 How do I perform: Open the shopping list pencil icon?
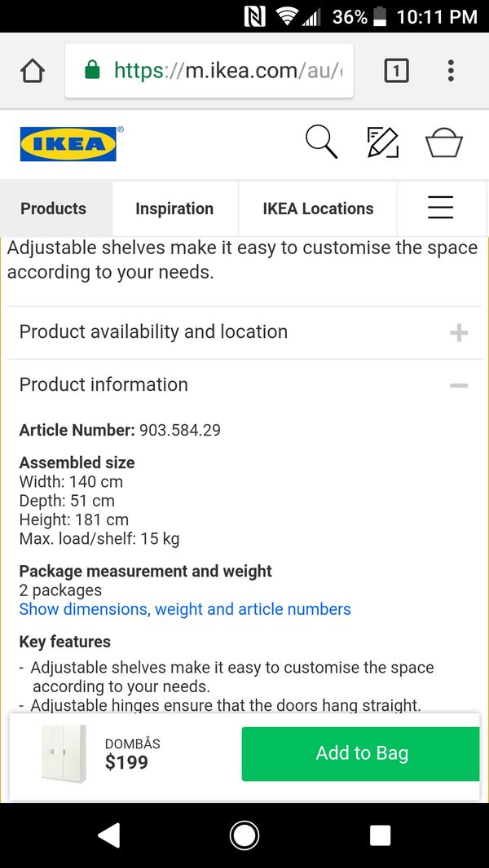[383, 142]
